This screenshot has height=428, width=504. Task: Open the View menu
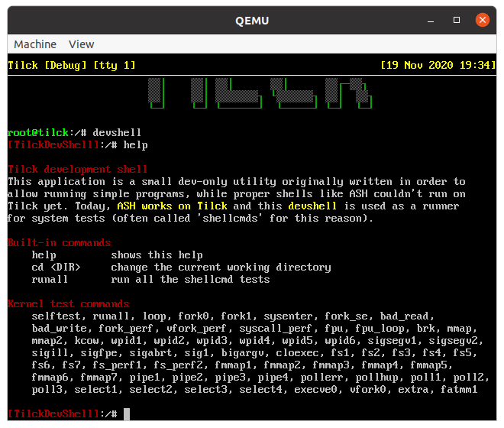tap(82, 44)
